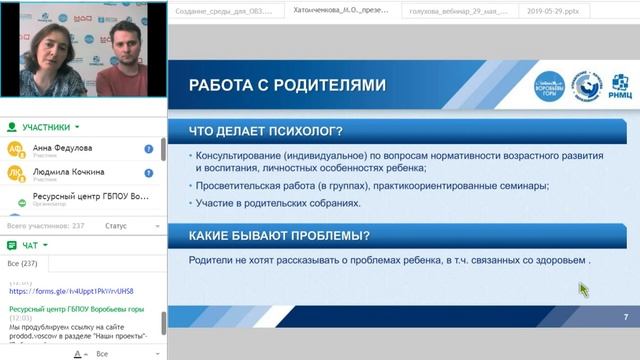640x360 pixels.
Task: Switch to 2019-05-29.pptx file tab
Action: [x=553, y=11]
